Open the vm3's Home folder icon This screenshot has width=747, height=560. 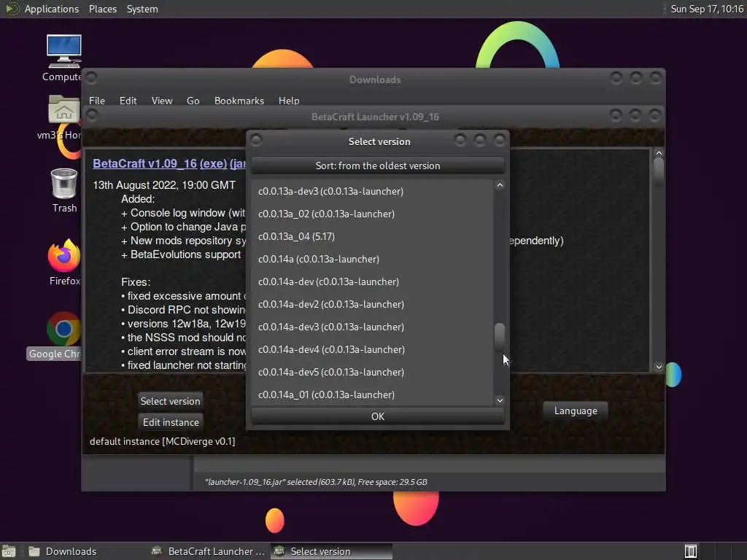[63, 117]
